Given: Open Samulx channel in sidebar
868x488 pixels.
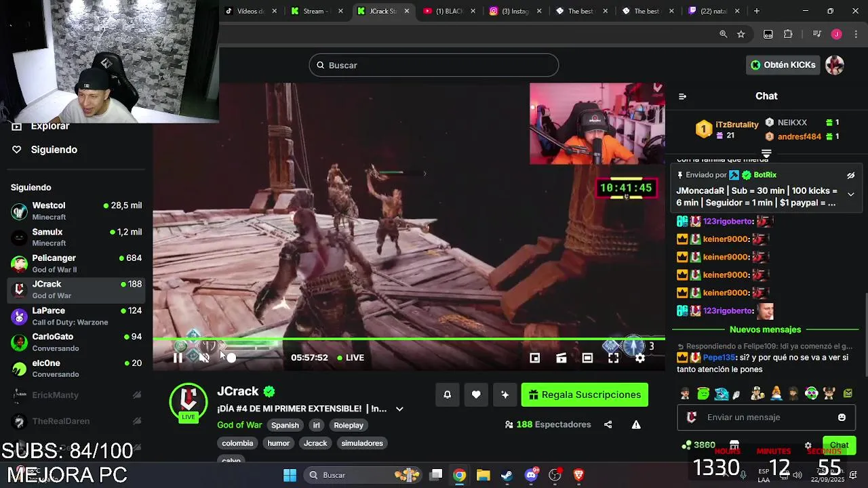Looking at the screenshot, I should (77, 237).
